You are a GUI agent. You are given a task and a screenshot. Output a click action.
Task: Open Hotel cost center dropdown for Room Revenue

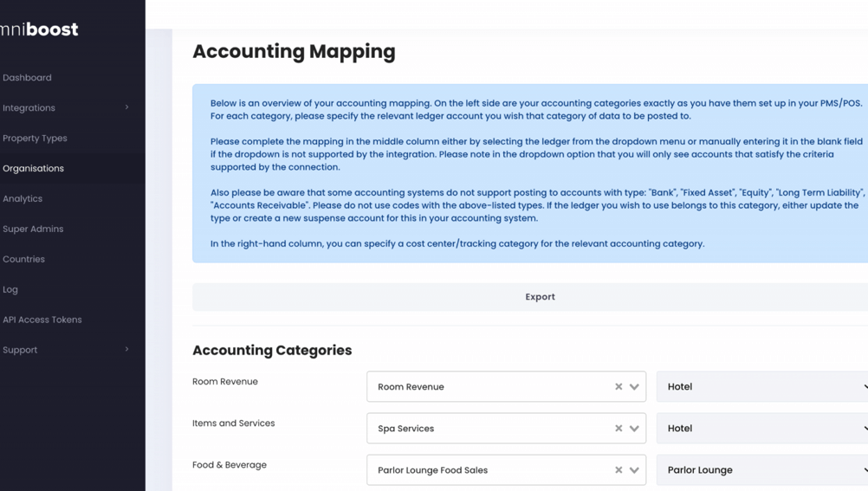(x=762, y=387)
